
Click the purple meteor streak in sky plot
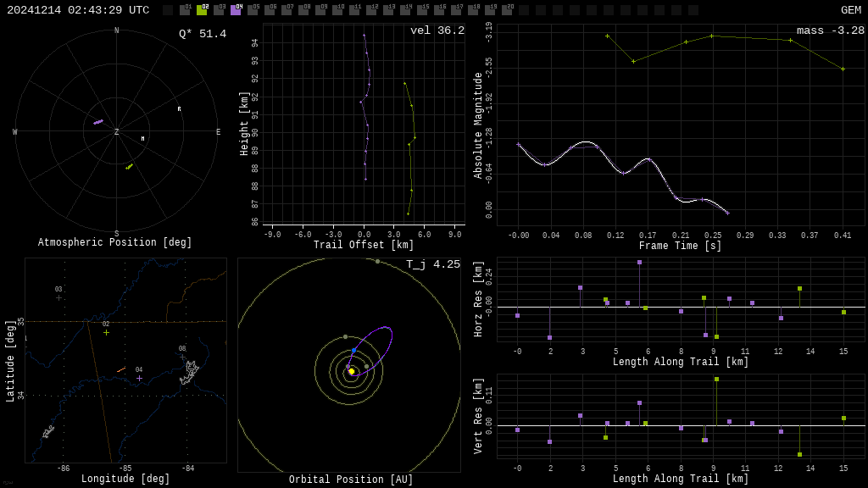pyautogui.click(x=98, y=122)
